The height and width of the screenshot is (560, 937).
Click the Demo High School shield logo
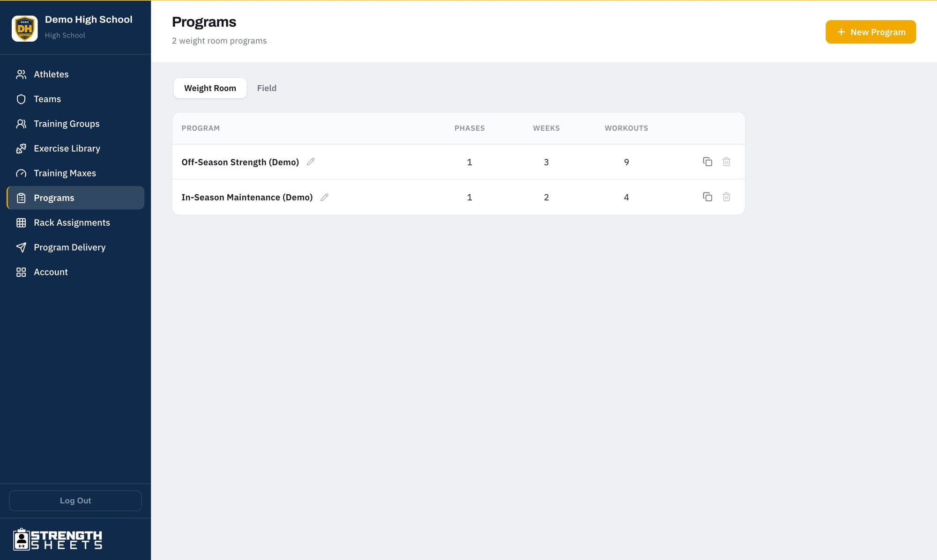pyautogui.click(x=25, y=29)
